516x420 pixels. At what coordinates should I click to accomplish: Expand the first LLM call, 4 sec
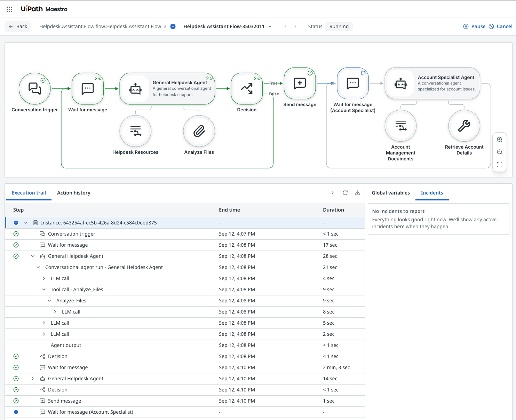tap(44, 278)
